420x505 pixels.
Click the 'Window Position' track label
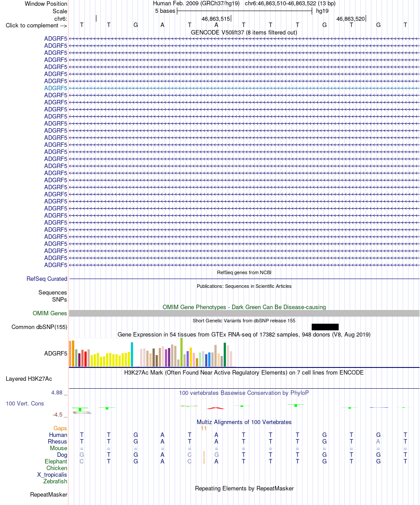[46, 4]
